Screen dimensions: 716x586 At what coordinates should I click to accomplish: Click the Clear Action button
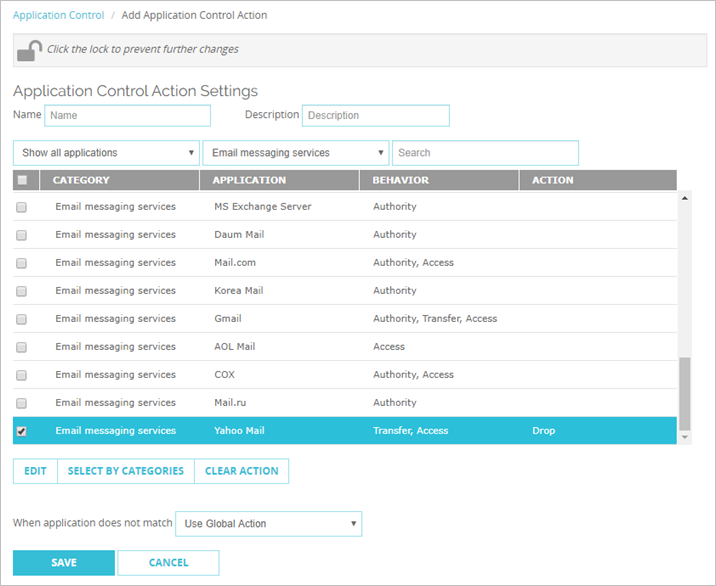(x=241, y=471)
